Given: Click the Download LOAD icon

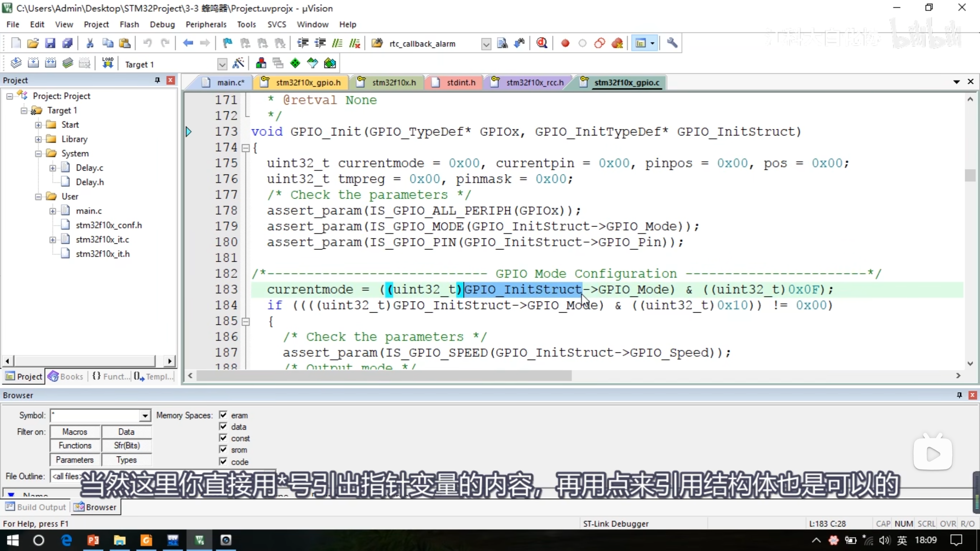Looking at the screenshot, I should 108,63.
